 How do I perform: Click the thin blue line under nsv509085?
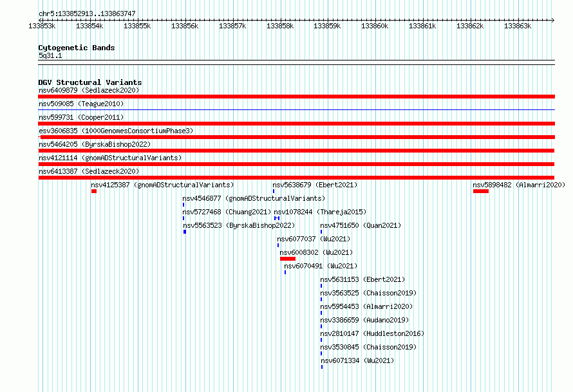point(296,109)
